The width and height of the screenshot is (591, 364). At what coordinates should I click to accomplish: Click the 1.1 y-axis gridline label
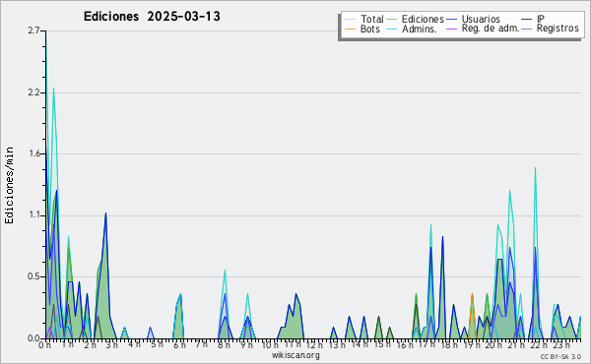pyautogui.click(x=34, y=215)
